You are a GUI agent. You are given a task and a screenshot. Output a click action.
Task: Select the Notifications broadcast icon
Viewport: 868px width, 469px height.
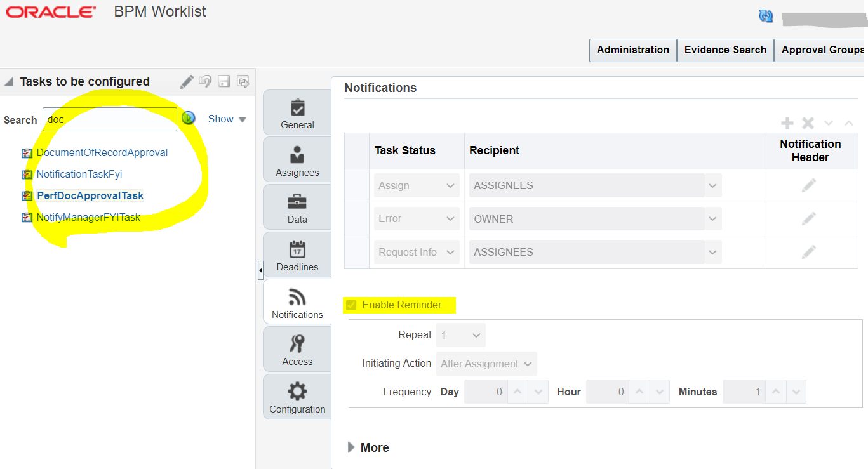(297, 302)
